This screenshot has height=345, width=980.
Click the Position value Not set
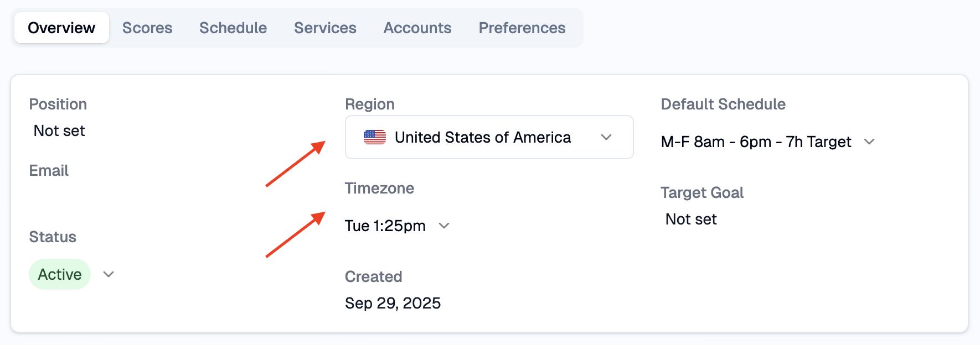point(59,131)
